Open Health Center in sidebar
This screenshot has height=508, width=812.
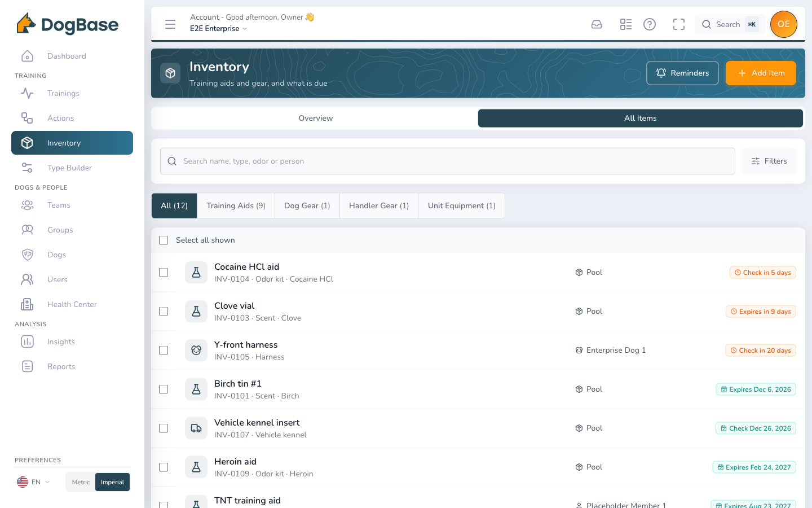tap(72, 304)
